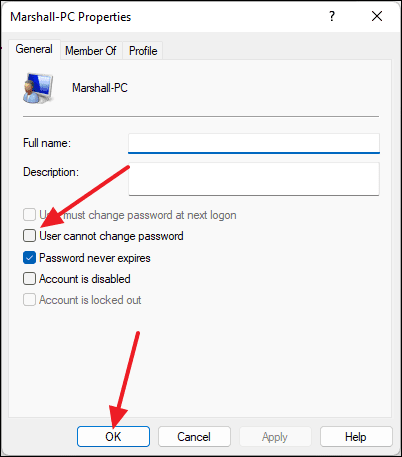Enable User cannot change password checkbox
Screen dimensions: 402x457
tap(29, 236)
